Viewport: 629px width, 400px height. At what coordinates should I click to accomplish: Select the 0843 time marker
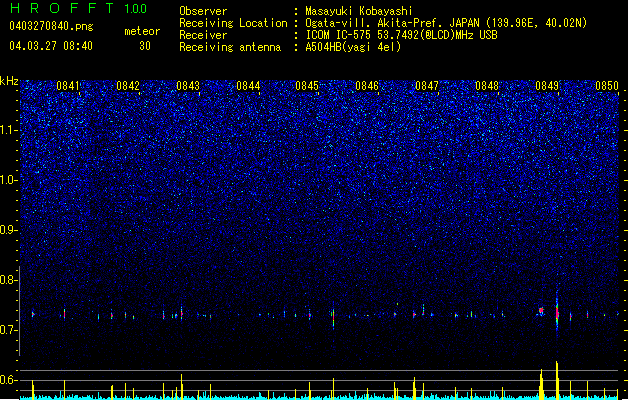(x=188, y=85)
